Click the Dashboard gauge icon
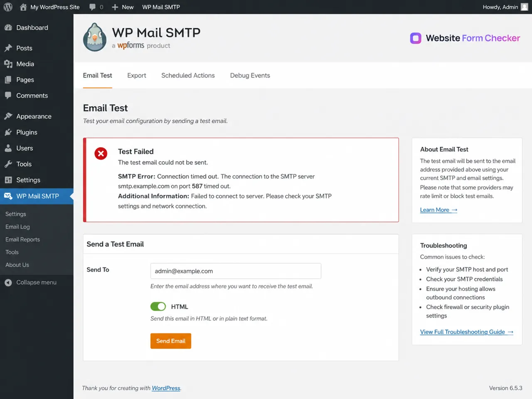Image resolution: width=532 pixels, height=399 pixels. point(8,28)
